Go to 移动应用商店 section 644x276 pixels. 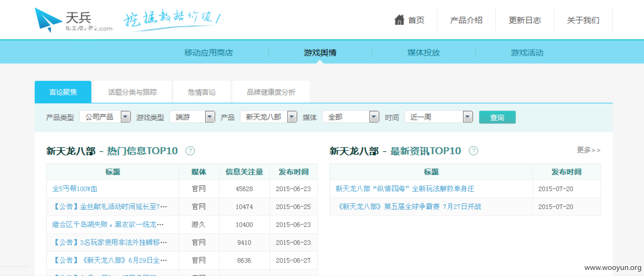coord(208,53)
